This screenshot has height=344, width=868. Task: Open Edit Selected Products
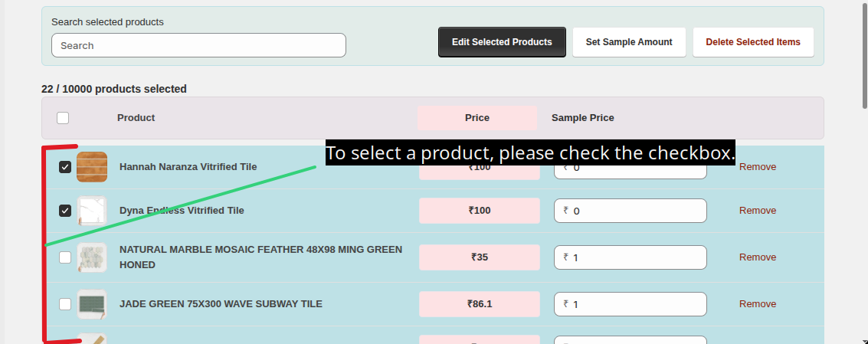pyautogui.click(x=502, y=42)
